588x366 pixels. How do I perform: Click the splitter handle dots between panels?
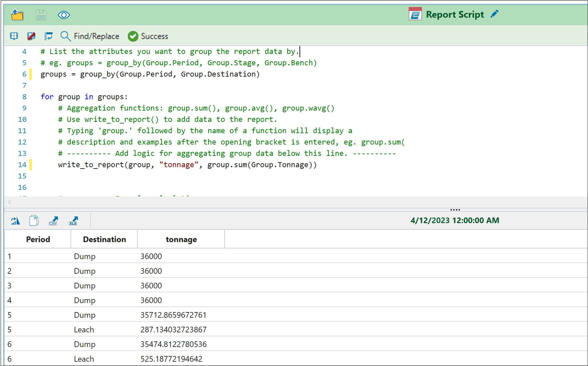click(455, 209)
